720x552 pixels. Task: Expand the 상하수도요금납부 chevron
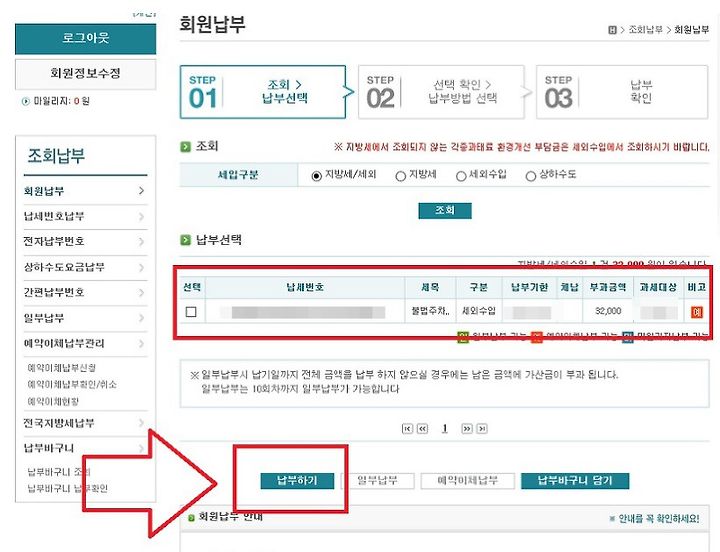click(141, 267)
